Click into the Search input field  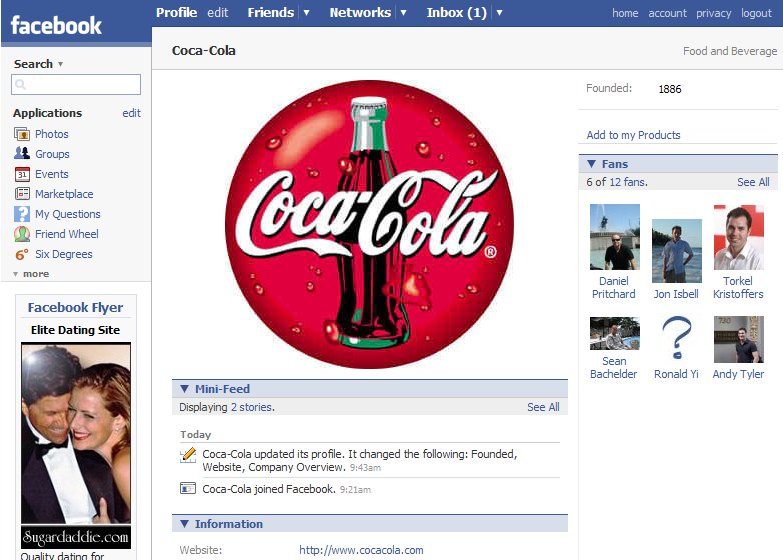pyautogui.click(x=76, y=85)
